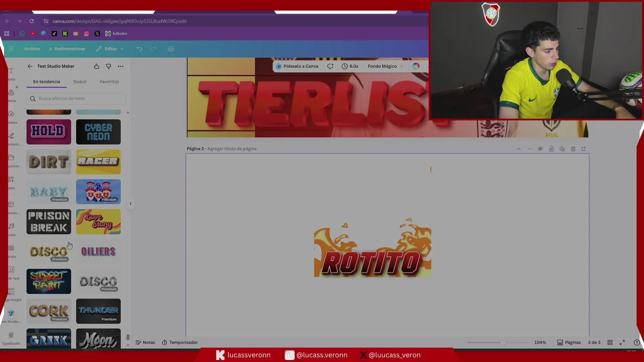Choose the Love Story text effect
This screenshot has height=362, width=644.
[x=98, y=222]
